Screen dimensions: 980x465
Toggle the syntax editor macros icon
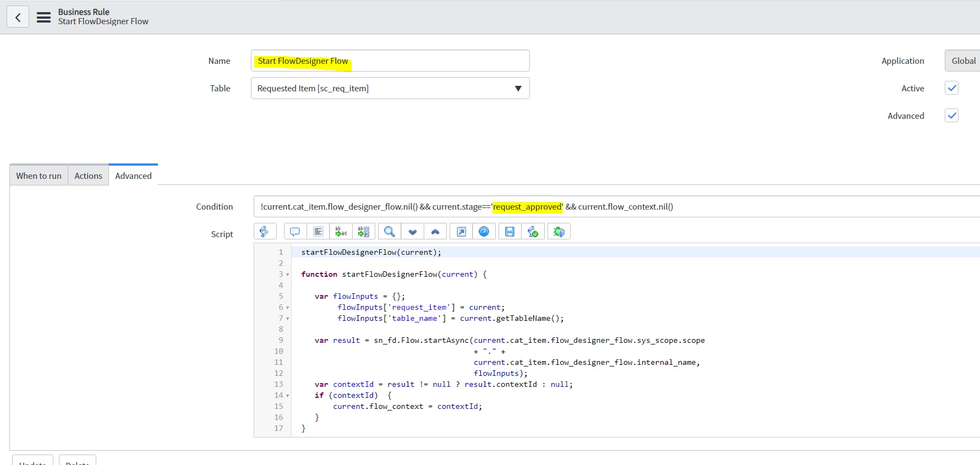(x=265, y=232)
